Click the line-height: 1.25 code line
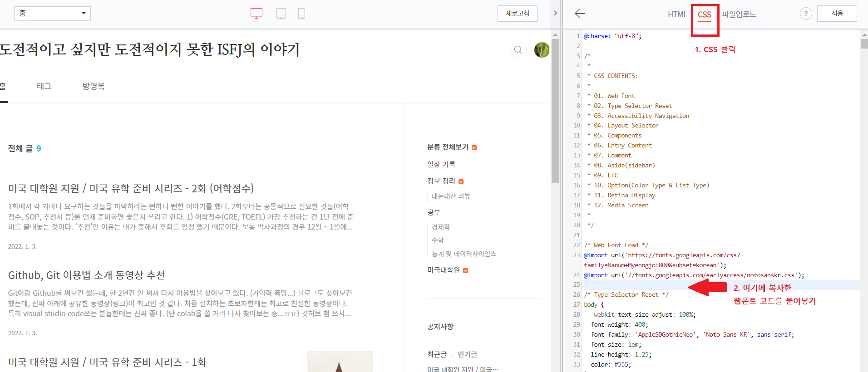868x372 pixels. (x=621, y=355)
